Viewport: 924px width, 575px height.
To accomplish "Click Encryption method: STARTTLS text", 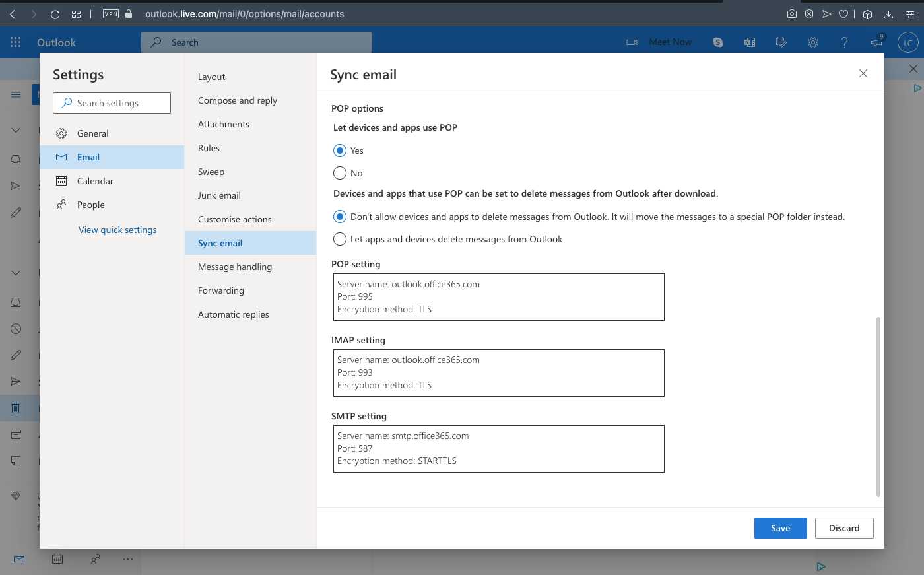I will [x=397, y=461].
